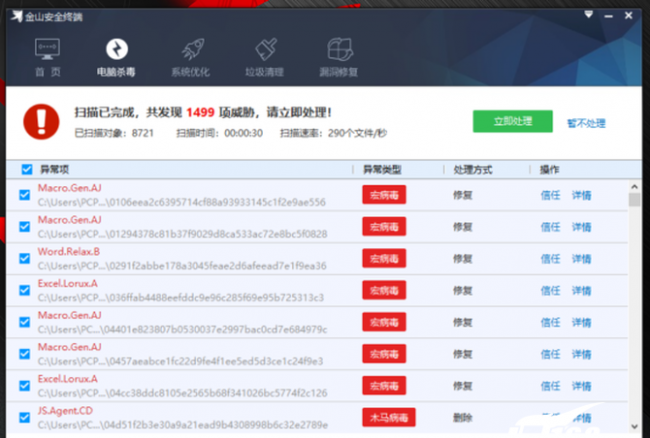Image resolution: width=650 pixels, height=438 pixels.
Task: Click 信任 for Word.Relax.B row
Action: 550,259
